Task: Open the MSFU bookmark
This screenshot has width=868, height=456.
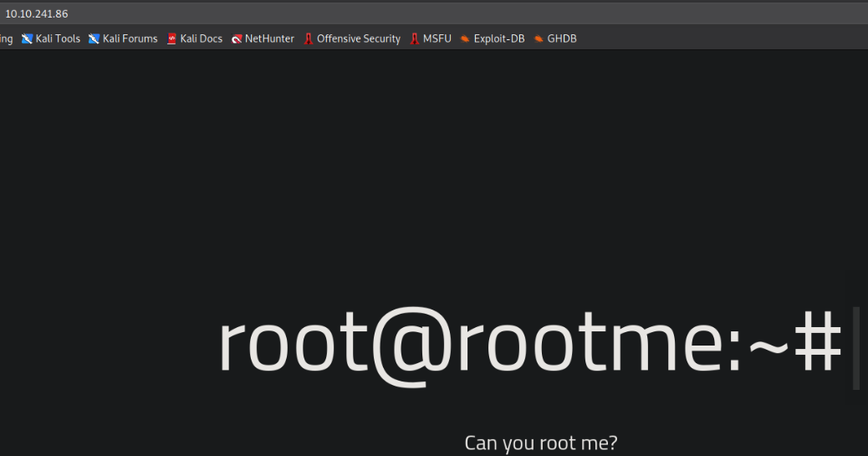Action: [x=431, y=38]
